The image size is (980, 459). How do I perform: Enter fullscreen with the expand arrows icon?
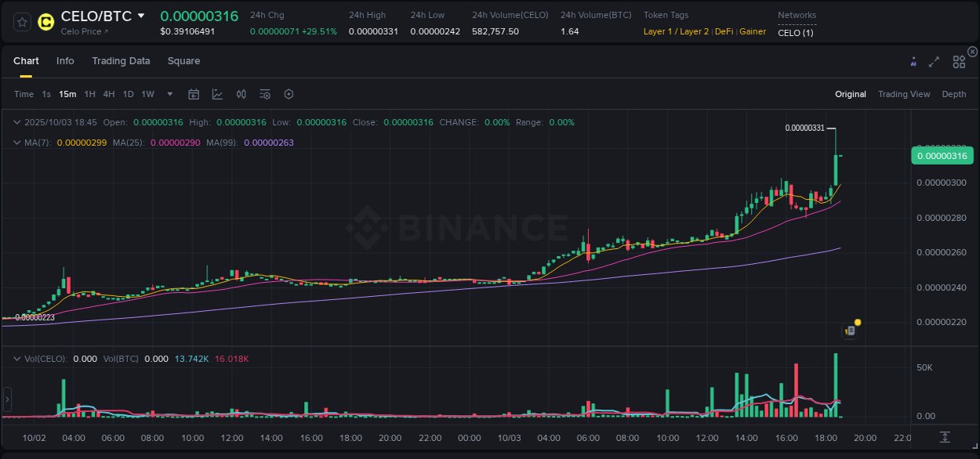tap(934, 60)
